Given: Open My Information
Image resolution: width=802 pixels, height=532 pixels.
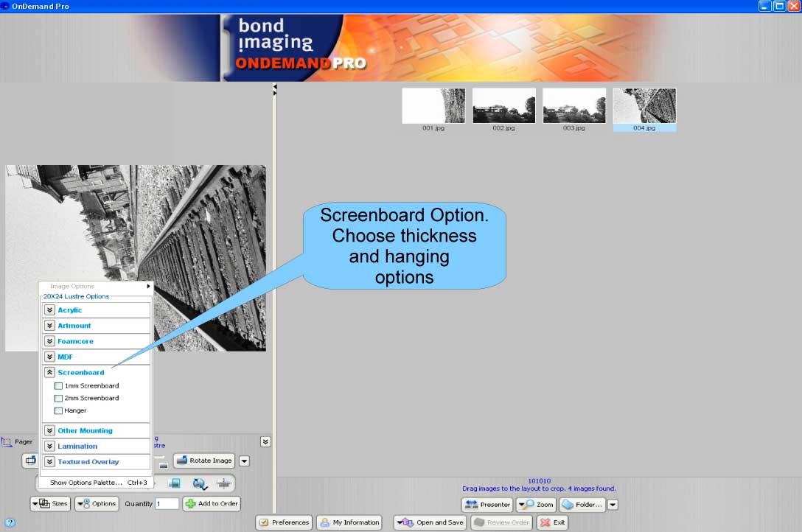Looking at the screenshot, I should pos(349,522).
